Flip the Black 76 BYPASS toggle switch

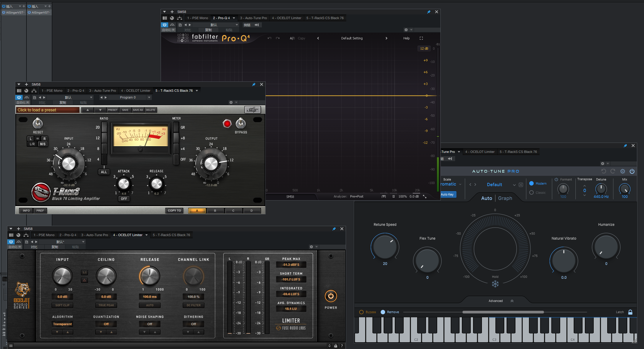pyautogui.click(x=241, y=123)
